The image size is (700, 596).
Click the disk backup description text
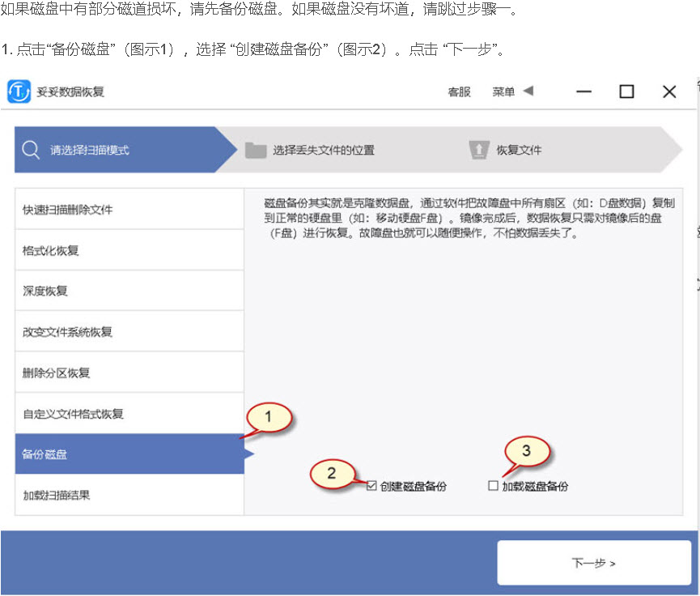pyautogui.click(x=469, y=218)
